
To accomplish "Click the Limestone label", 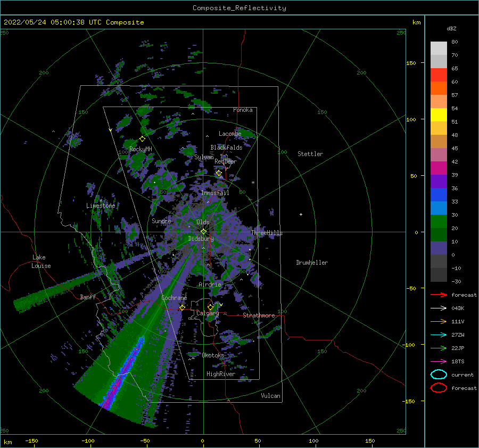I will point(101,206).
